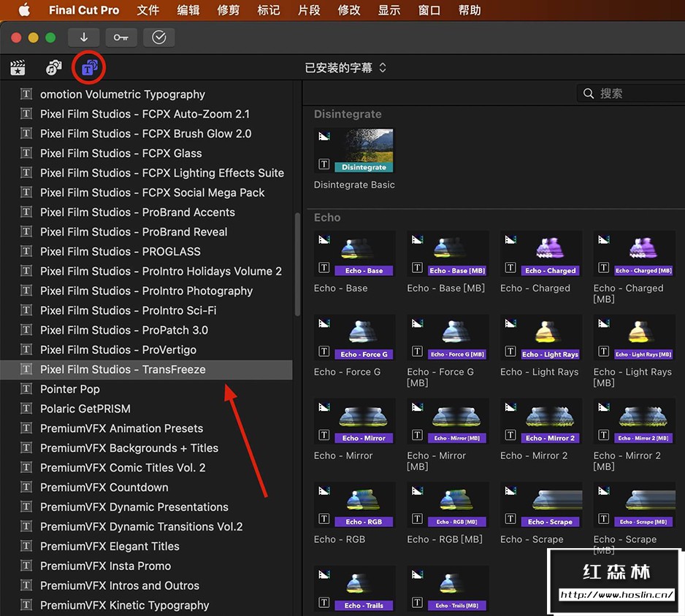Select Pixel Film Studios - ProVertigo
Screen dimensions: 685x616
(x=146, y=350)
